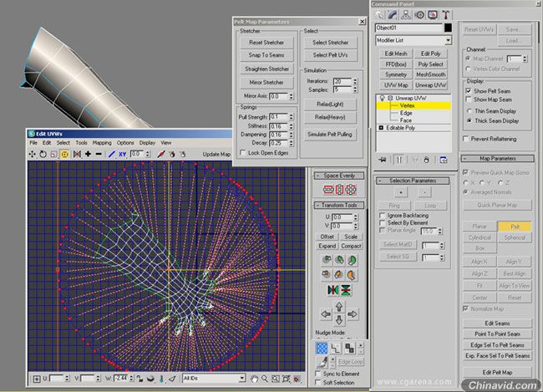Click the XY falloff space icon

(x=122, y=155)
